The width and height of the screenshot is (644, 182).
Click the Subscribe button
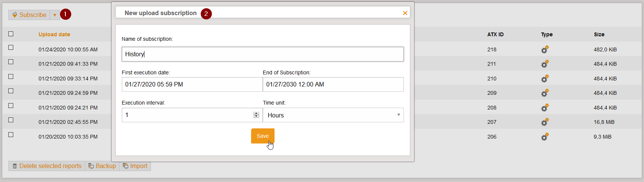tap(29, 15)
